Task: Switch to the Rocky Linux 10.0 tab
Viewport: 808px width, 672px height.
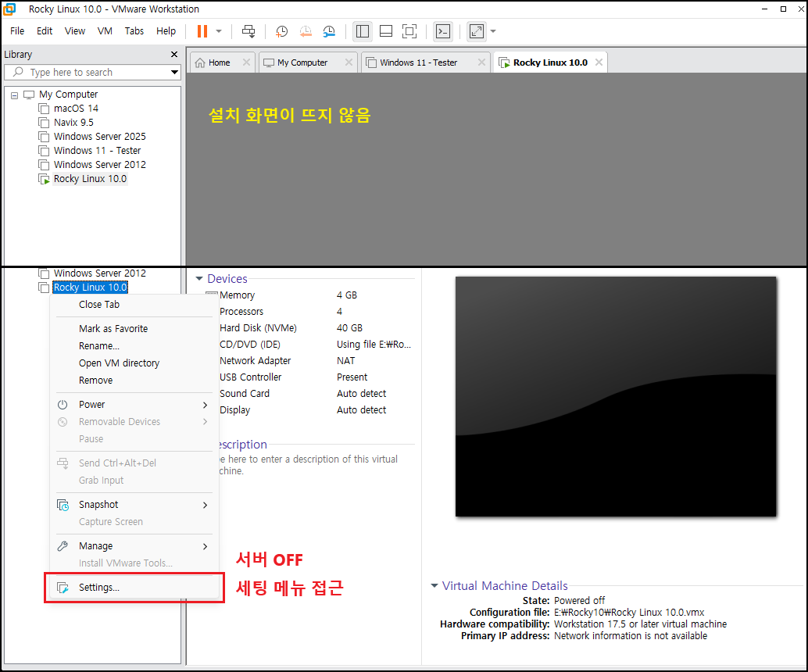Action: point(550,63)
